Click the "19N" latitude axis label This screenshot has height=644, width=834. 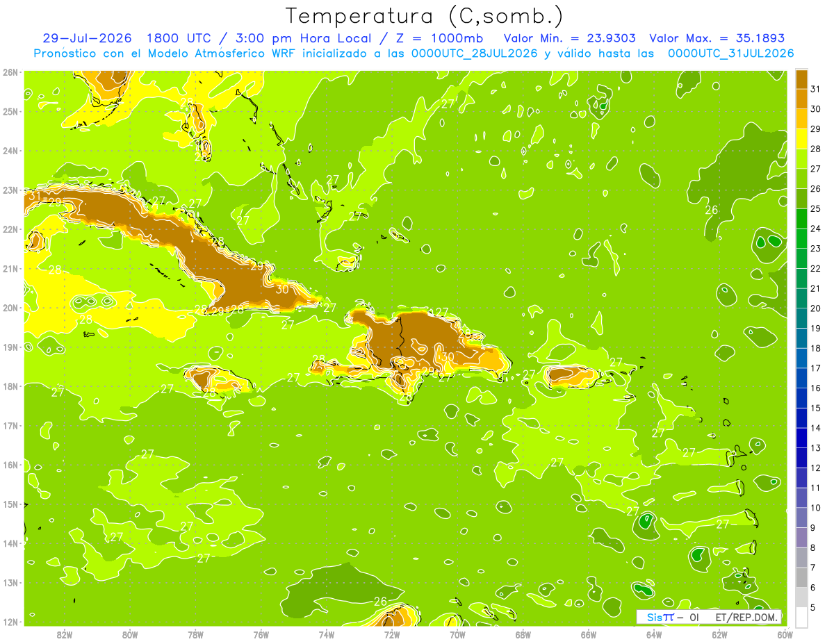click(10, 347)
